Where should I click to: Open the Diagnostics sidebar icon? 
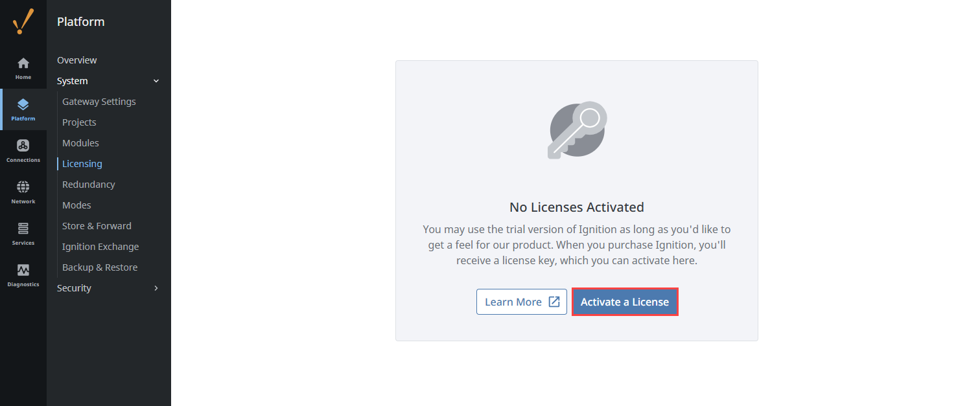click(x=23, y=274)
